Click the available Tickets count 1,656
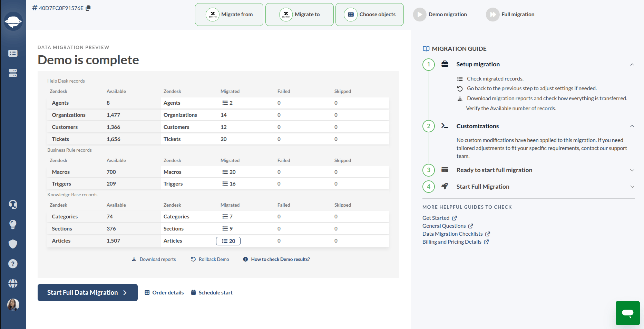This screenshot has width=644, height=329. click(x=114, y=139)
